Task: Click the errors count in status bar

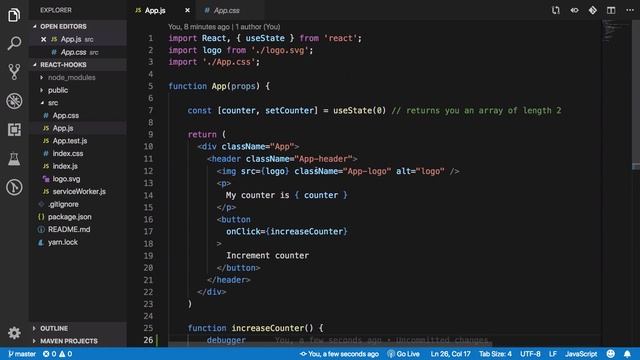Action: [49, 354]
